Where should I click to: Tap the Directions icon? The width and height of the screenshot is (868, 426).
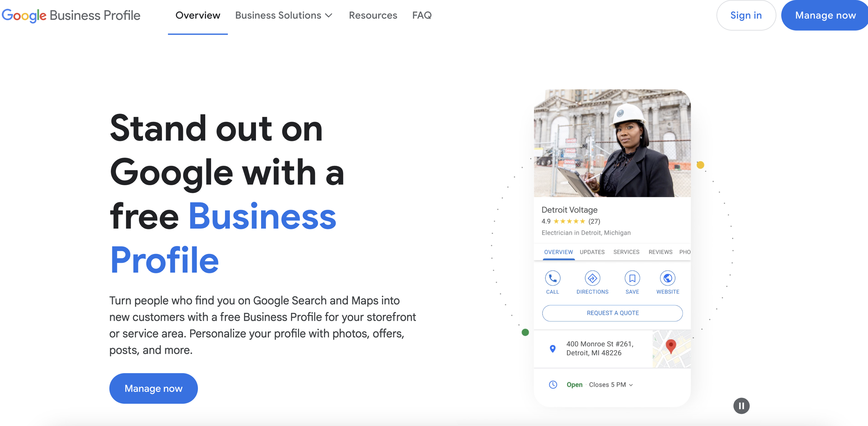click(592, 278)
